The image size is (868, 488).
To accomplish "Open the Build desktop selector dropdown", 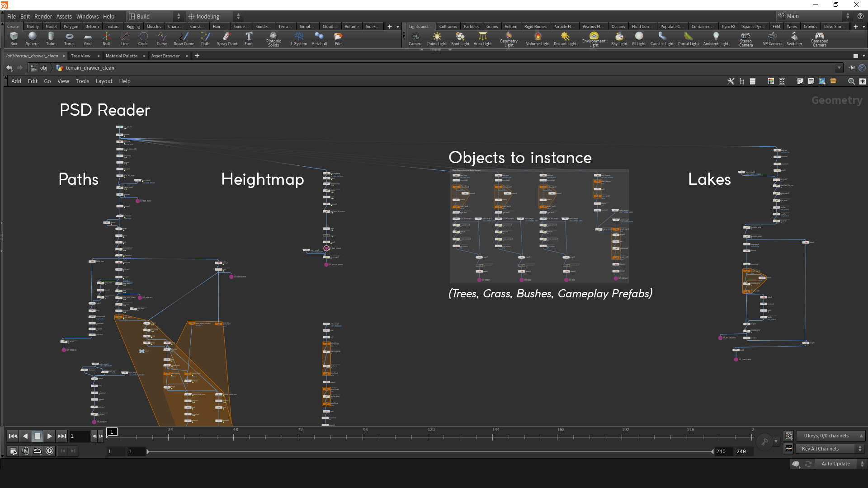I will pos(179,16).
